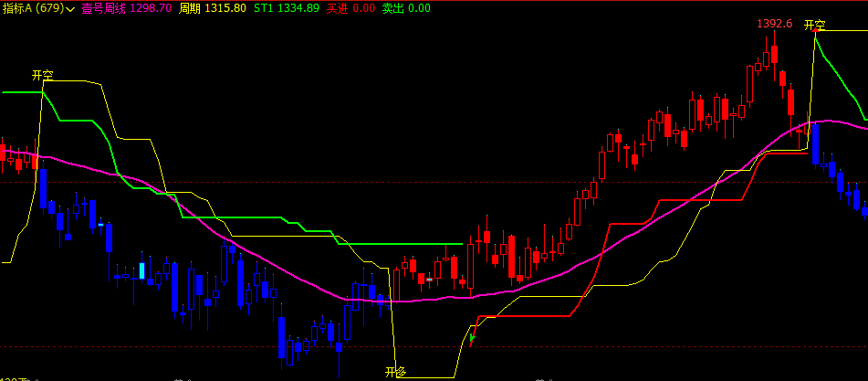Viewport: 868px width, 381px height.
Task: Select the 壹号周线 1298.70 legend value
Action: coord(127,8)
